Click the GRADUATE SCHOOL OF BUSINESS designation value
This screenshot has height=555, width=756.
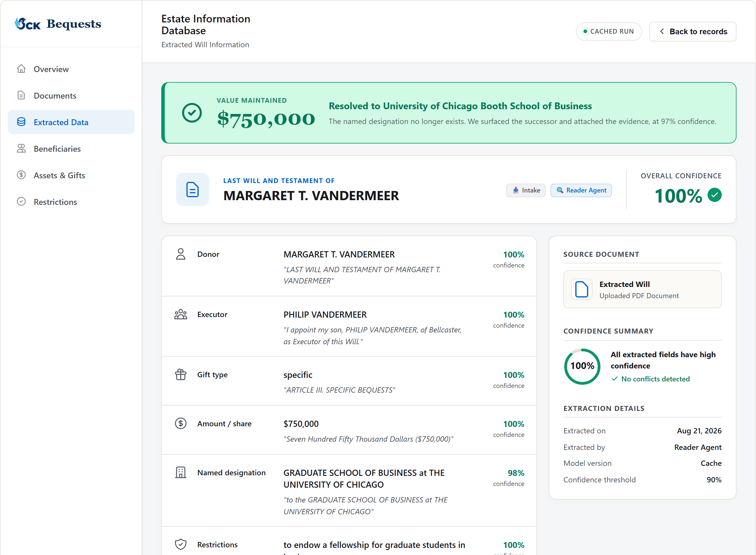364,479
